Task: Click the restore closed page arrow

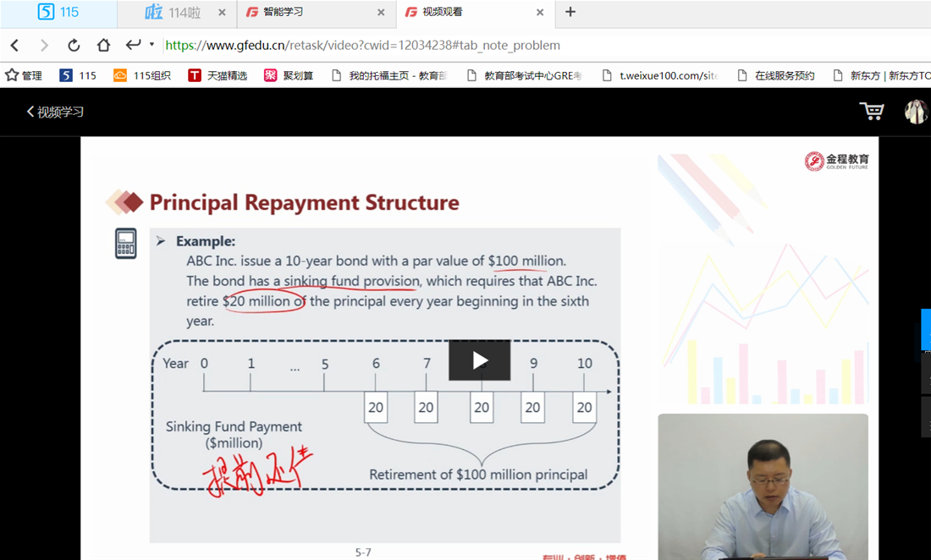Action: click(133, 45)
